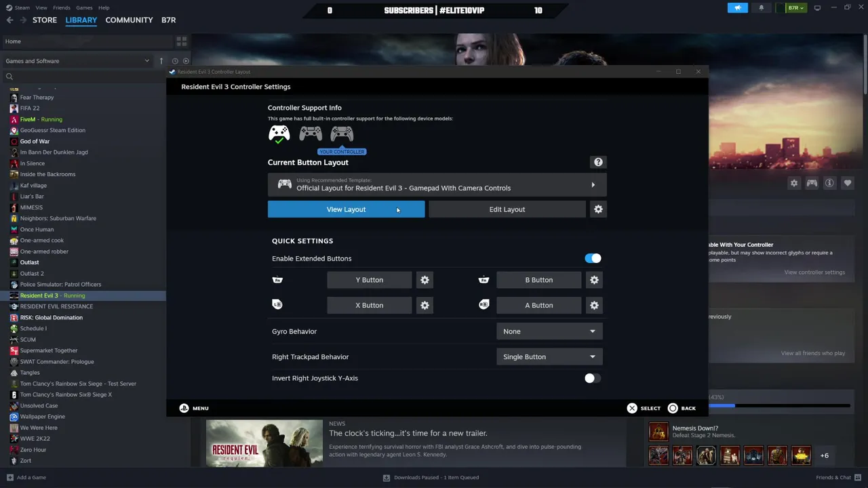The width and height of the screenshot is (868, 488).
Task: Open gear settings for X Button
Action: [425, 305]
